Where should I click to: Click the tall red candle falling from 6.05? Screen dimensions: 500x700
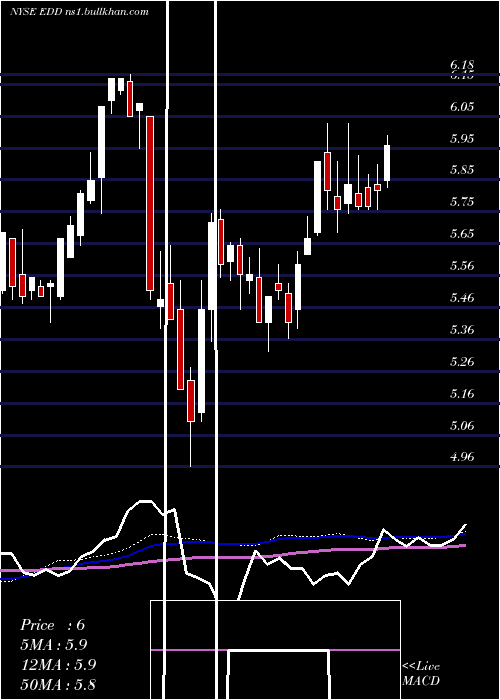[150, 204]
